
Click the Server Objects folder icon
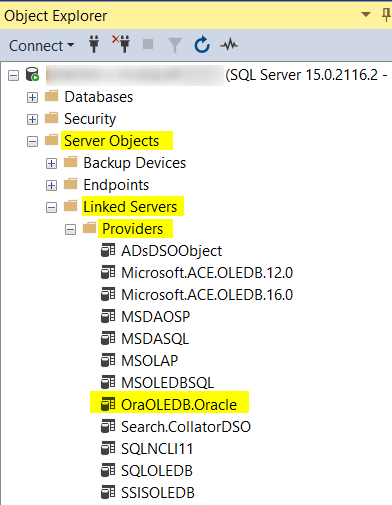point(52,140)
